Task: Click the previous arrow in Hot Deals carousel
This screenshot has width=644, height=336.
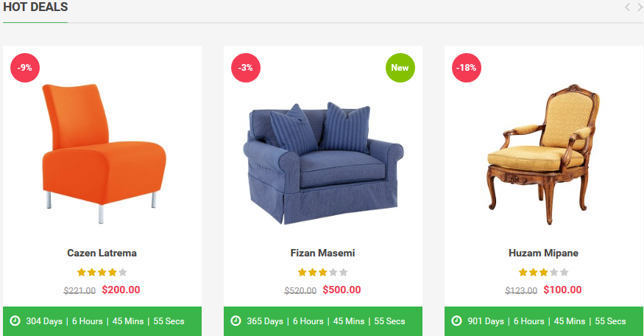Action: tap(627, 7)
